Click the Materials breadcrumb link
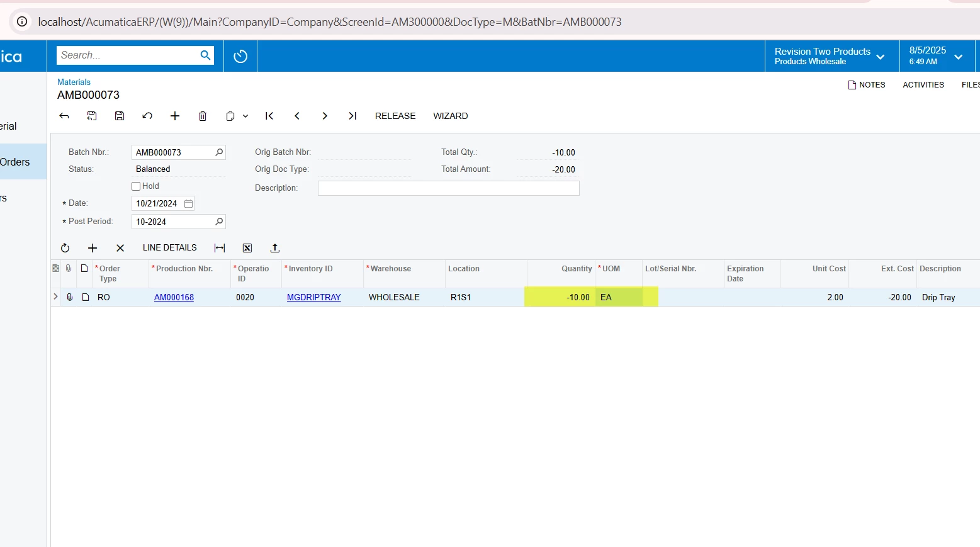Image resolution: width=980 pixels, height=547 pixels. (74, 82)
